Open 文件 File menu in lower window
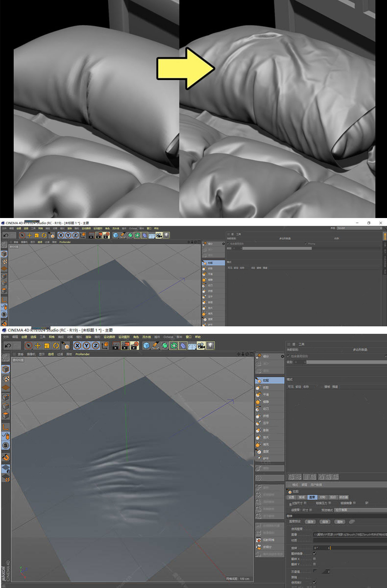 (x=5, y=337)
